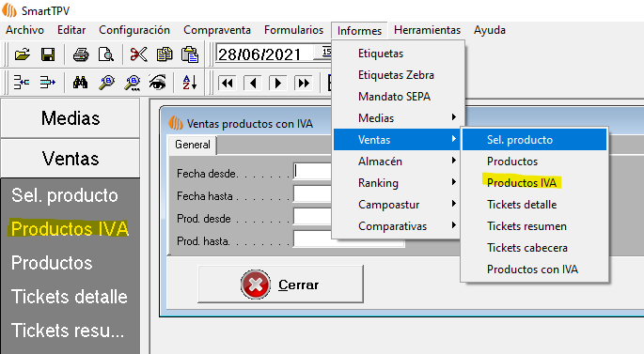Open Tickets detalle in the left sidebar
Image resolution: width=644 pixels, height=354 pixels.
(x=69, y=297)
